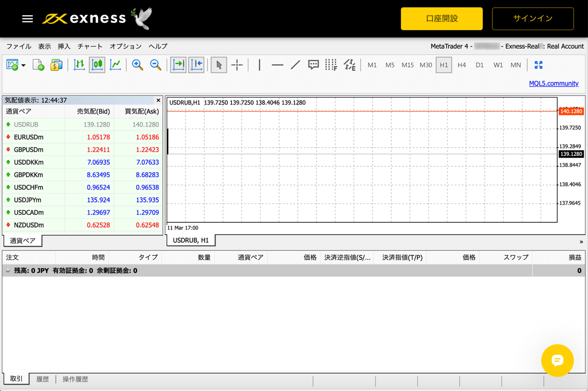Switch to the 履歴 tab

click(42, 379)
